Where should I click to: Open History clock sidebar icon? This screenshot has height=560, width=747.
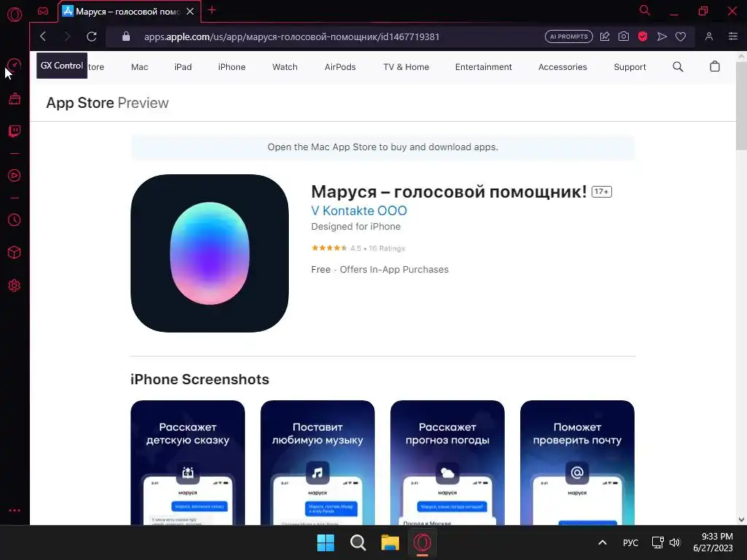tap(15, 219)
